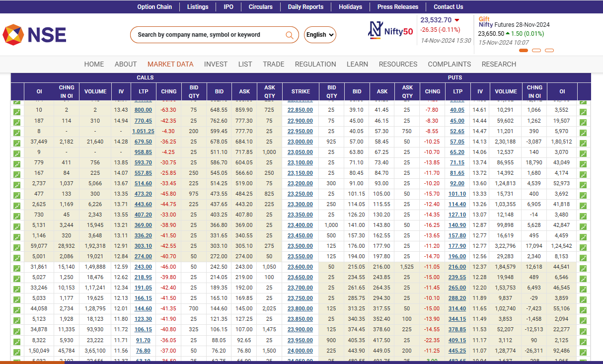Open the English language dropdown
Image resolution: width=603 pixels, height=364 pixels.
click(x=320, y=35)
